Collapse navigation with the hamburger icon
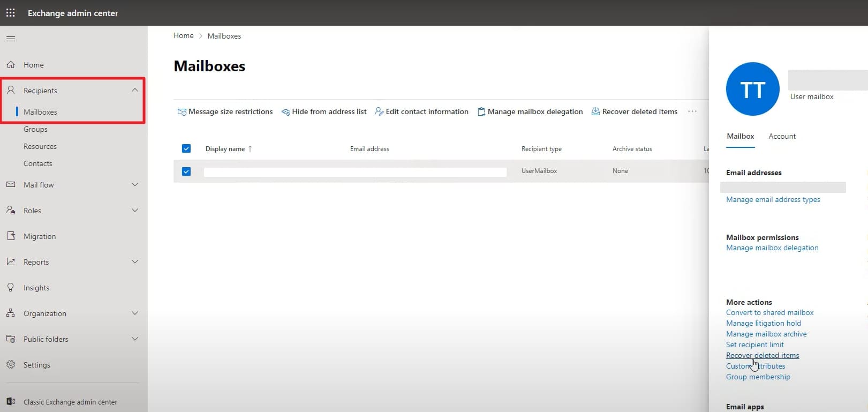Viewport: 868px width, 412px height. pyautogui.click(x=11, y=39)
